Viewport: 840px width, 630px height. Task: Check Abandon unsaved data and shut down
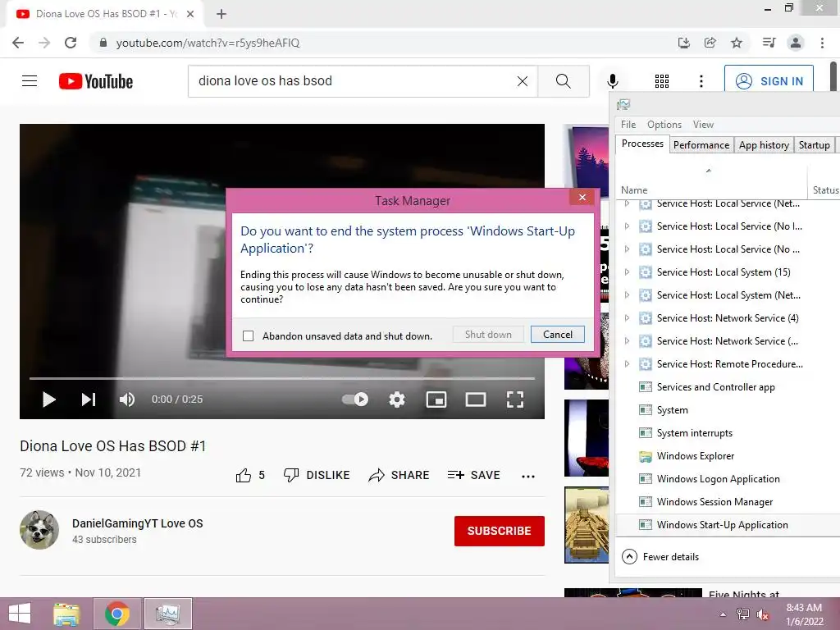[248, 336]
